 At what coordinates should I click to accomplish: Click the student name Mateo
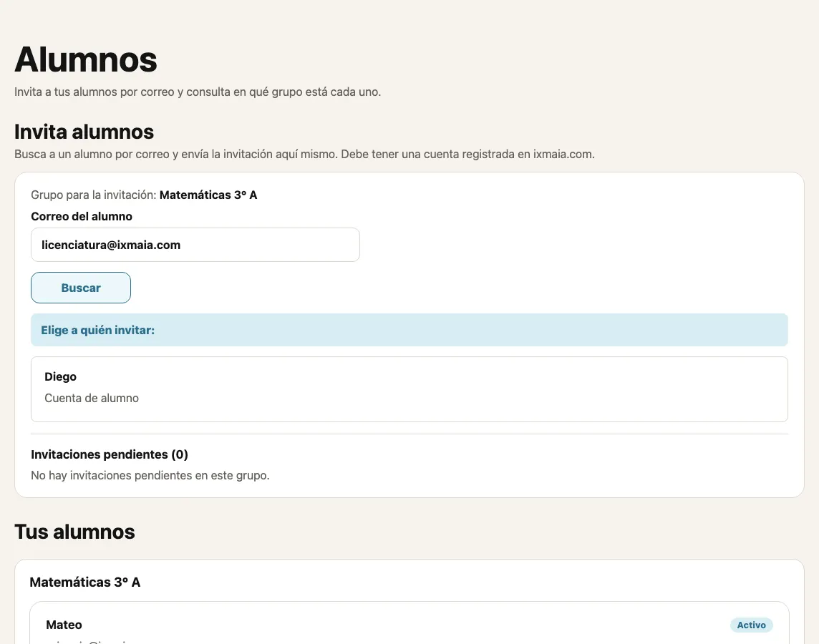point(64,625)
